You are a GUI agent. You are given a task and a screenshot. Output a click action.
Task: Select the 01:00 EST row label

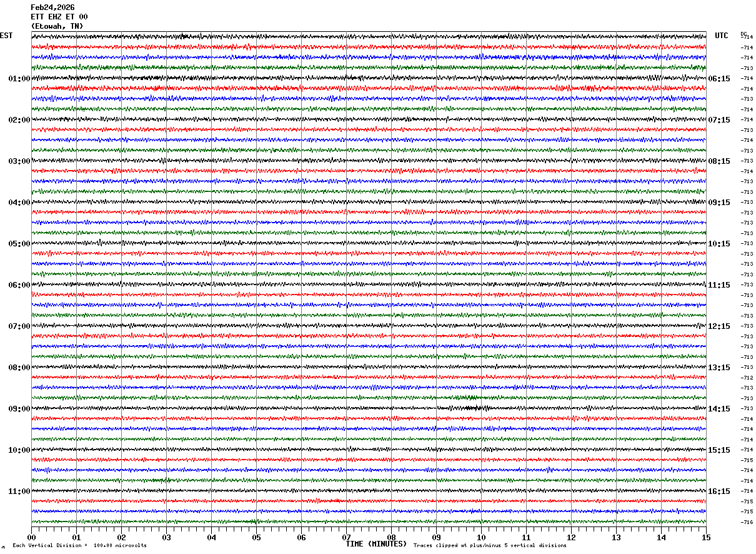click(x=19, y=79)
